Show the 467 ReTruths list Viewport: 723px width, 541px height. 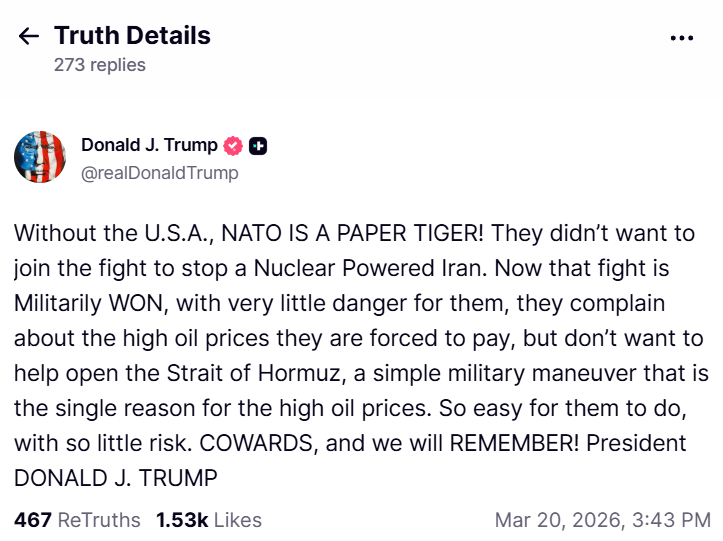tap(79, 520)
